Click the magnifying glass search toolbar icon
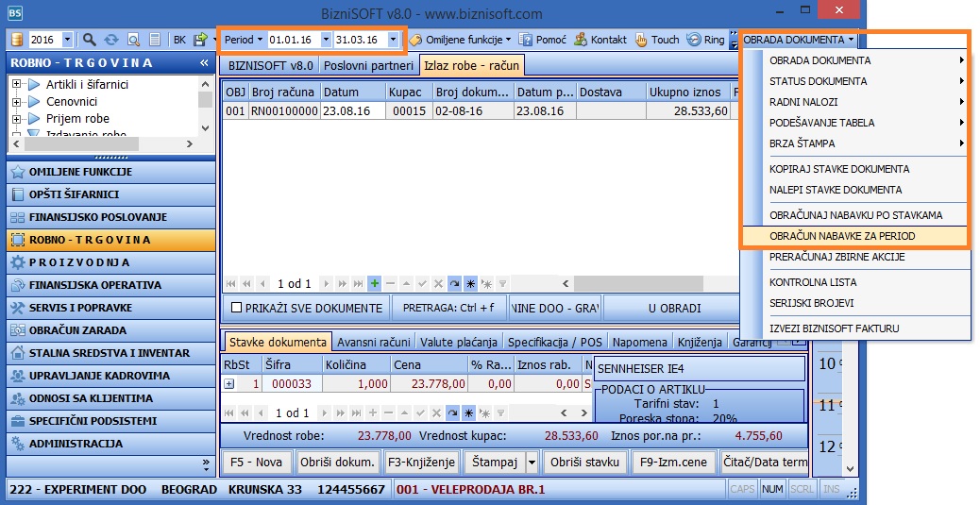 click(90, 40)
